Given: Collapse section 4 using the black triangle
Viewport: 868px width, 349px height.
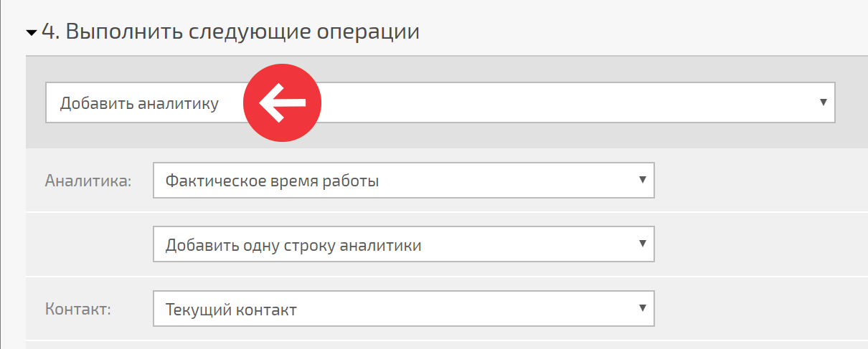Looking at the screenshot, I should click(32, 33).
